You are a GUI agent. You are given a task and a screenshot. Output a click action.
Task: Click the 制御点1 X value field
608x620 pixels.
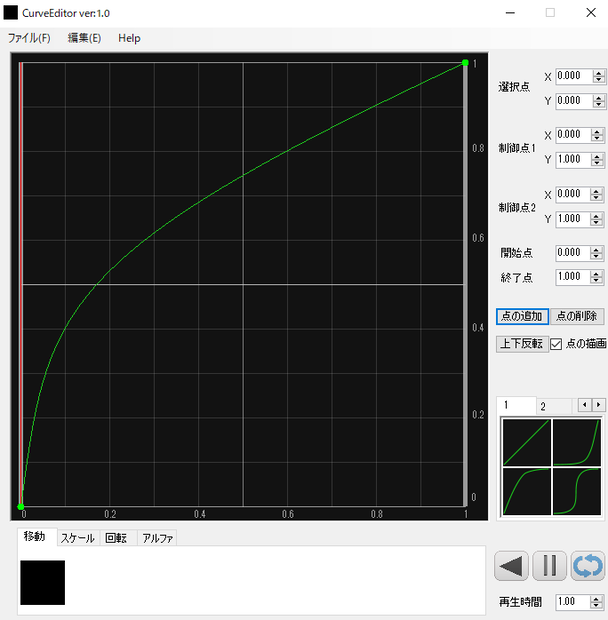(x=573, y=135)
